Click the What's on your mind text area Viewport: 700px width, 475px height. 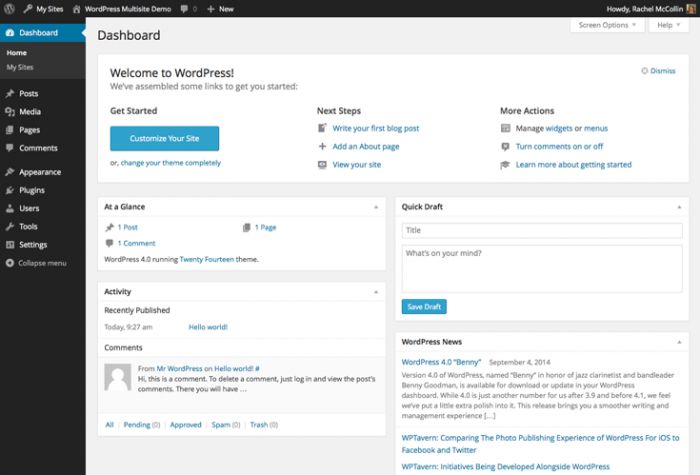(x=542, y=269)
